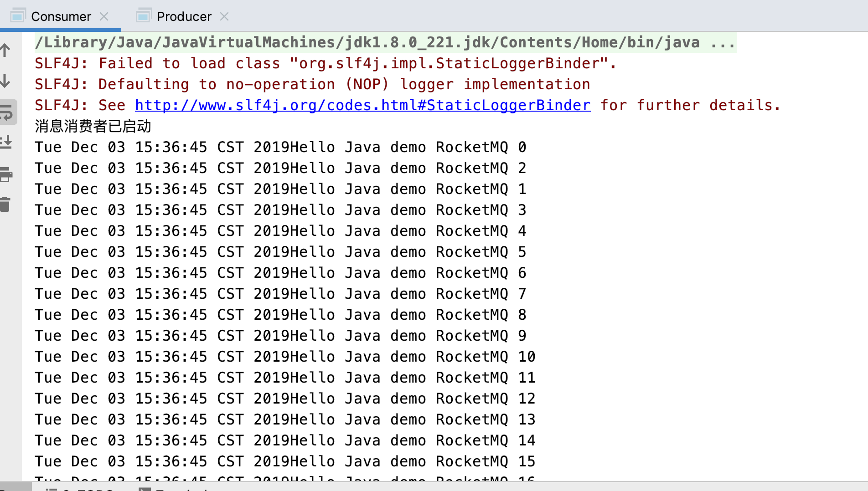Image resolution: width=868 pixels, height=491 pixels.
Task: Click 'for further details.' in the SLF4J line
Action: pos(690,105)
